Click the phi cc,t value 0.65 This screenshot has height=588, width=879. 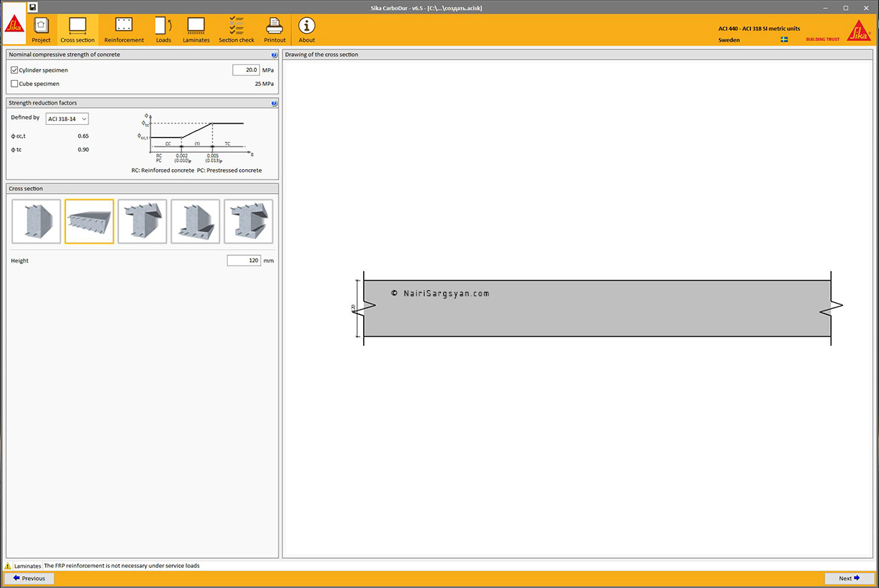(83, 136)
